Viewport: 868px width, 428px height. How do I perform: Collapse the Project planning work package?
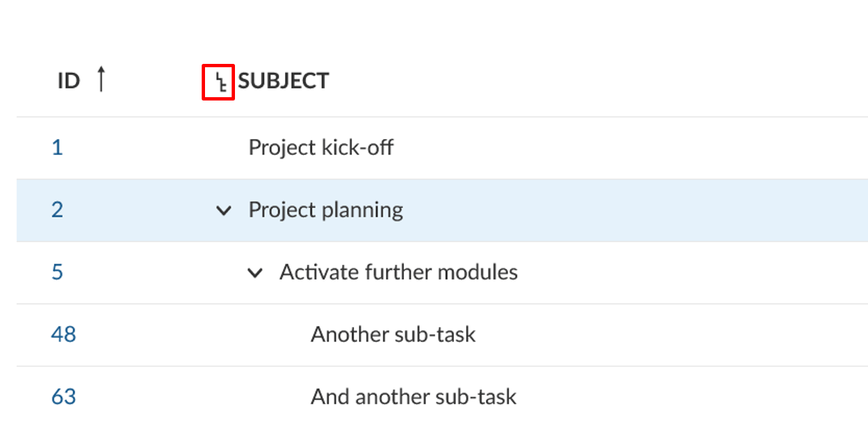click(x=224, y=211)
